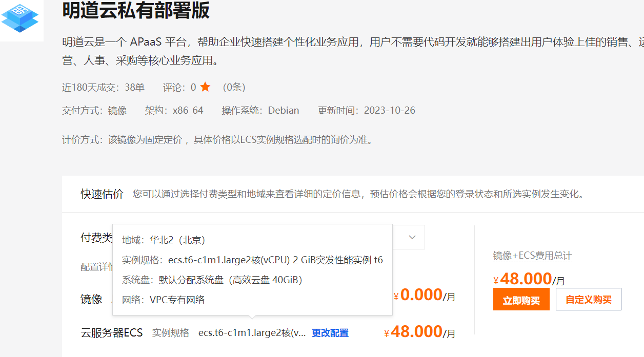The height and width of the screenshot is (357, 644).
Task: Click the 镜像+ECS费用总计 underlined label
Action: [532, 256]
